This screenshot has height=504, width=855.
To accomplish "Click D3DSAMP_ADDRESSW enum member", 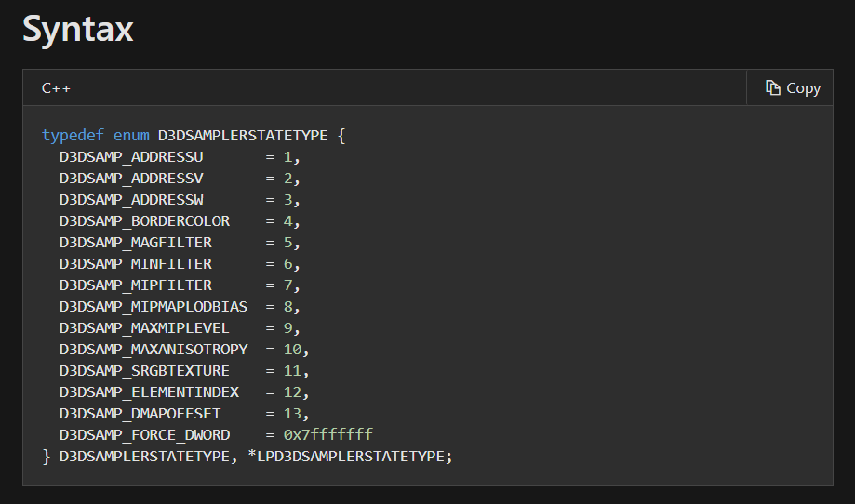I will [131, 200].
